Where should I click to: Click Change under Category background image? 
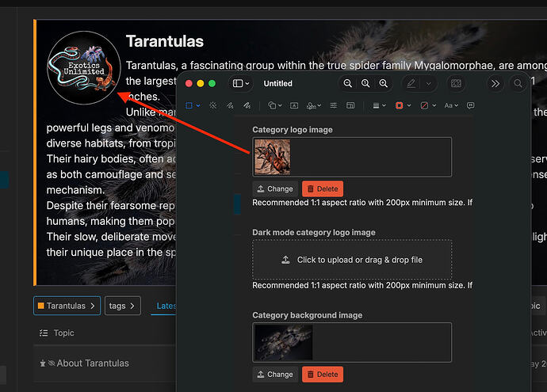click(275, 375)
